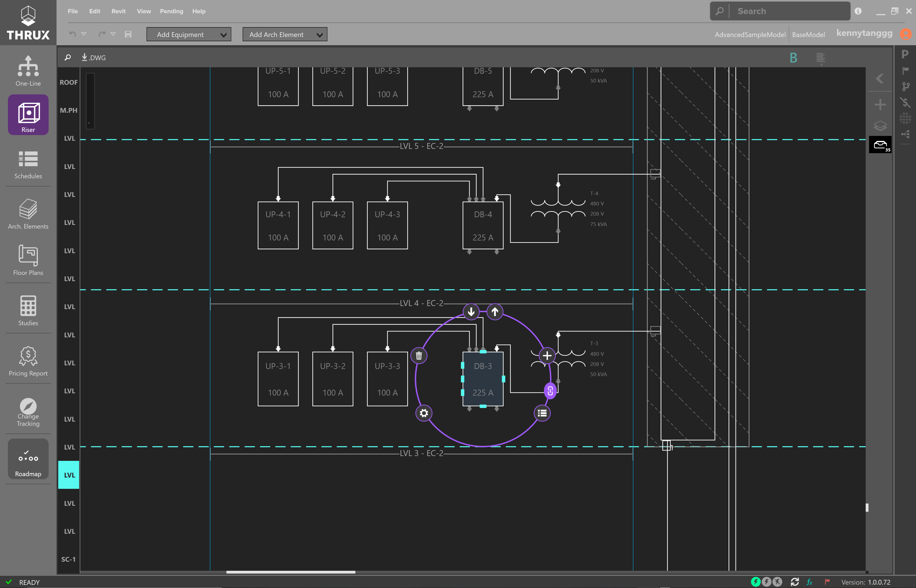Click the large plus icon on right strip
Image resolution: width=916 pixels, height=588 pixels.
pyautogui.click(x=880, y=104)
